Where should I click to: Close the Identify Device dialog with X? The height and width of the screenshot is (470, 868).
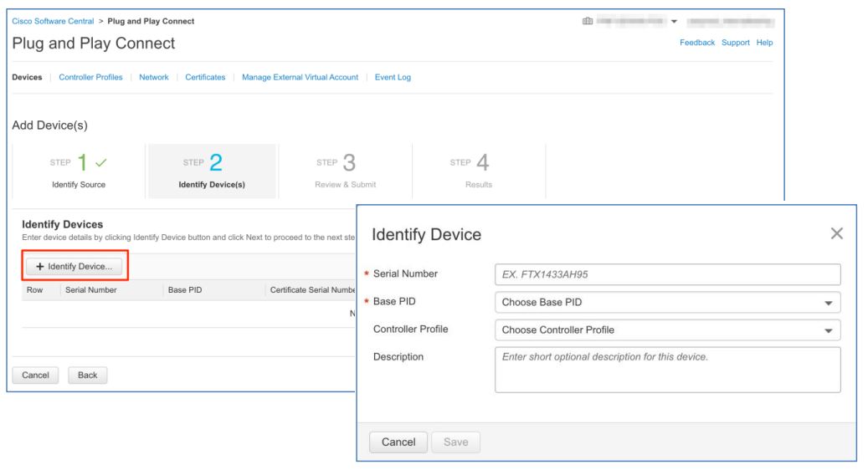click(x=836, y=234)
